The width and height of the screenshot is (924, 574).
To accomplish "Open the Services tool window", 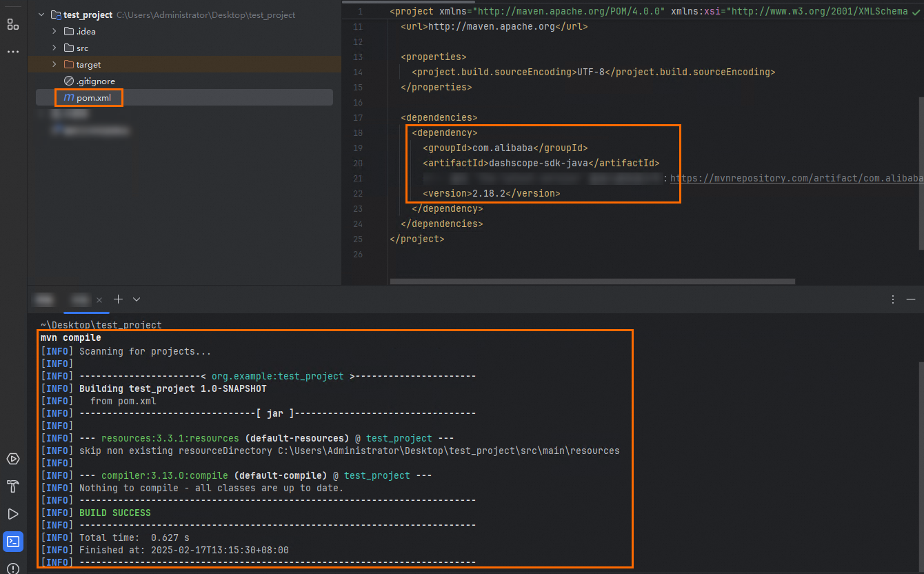I will pyautogui.click(x=12, y=458).
